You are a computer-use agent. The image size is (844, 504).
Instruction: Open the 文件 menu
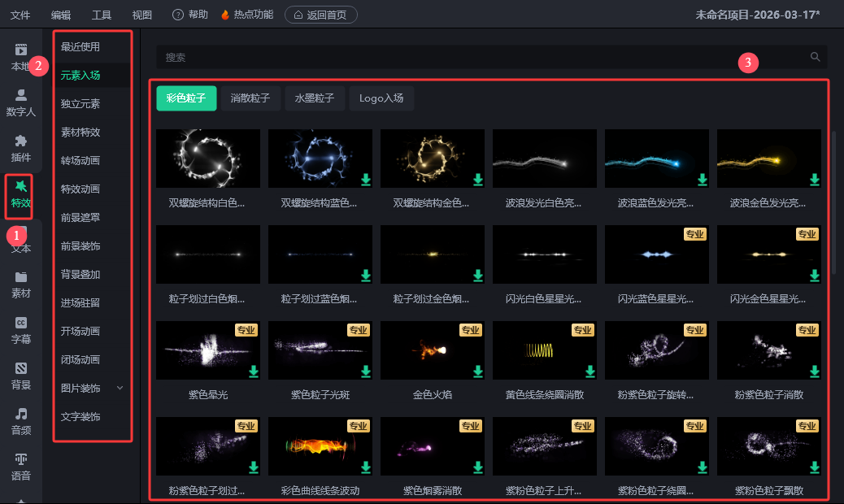20,15
